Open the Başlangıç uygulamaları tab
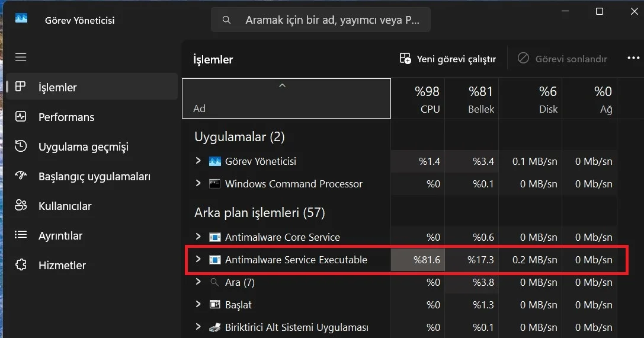 [92, 176]
